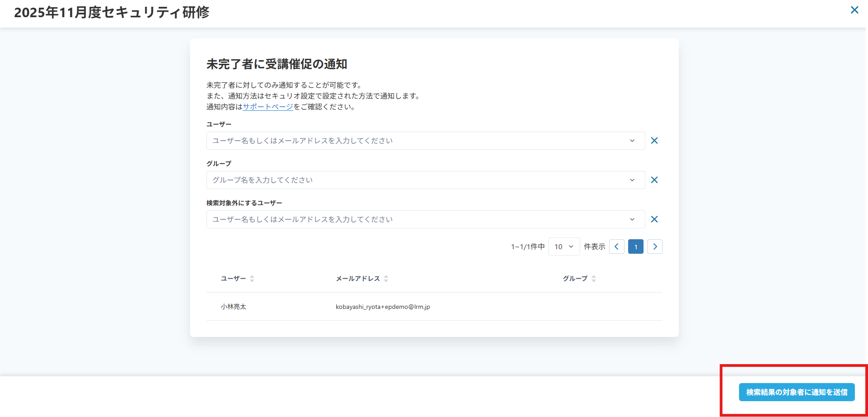Viewport: 868px width, 417px height.
Task: Focus the グループ名 input field
Action: click(416, 180)
